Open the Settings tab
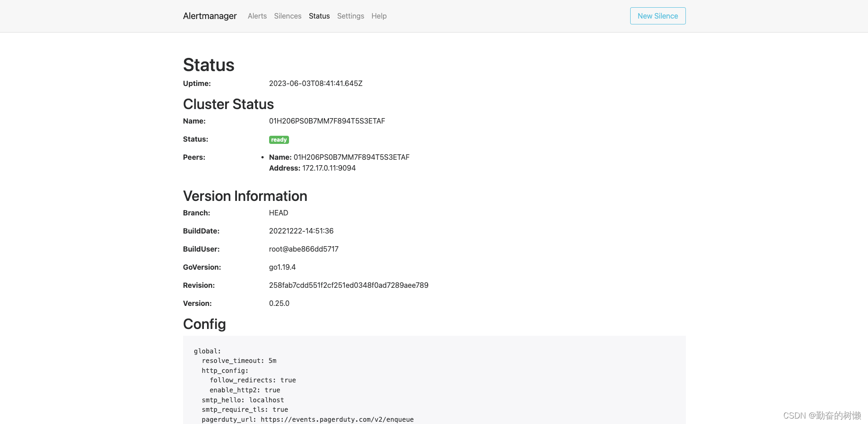The image size is (868, 424). (351, 16)
